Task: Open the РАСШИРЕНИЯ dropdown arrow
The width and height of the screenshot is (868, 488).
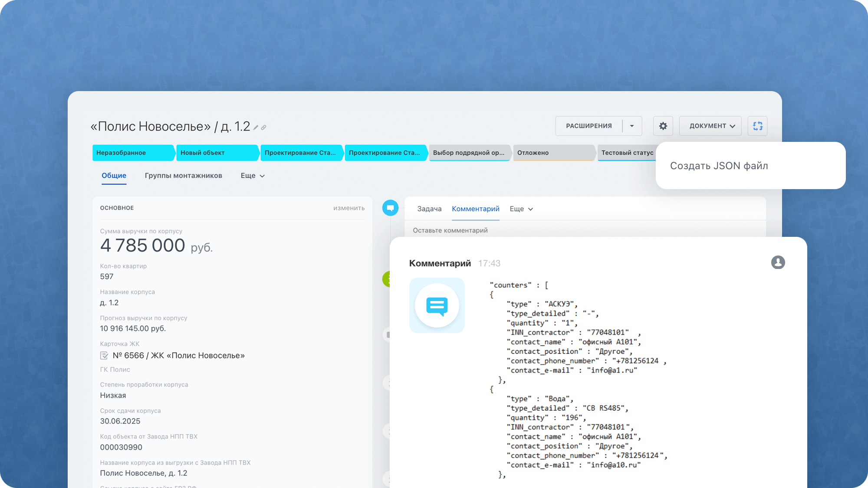Action: click(632, 126)
